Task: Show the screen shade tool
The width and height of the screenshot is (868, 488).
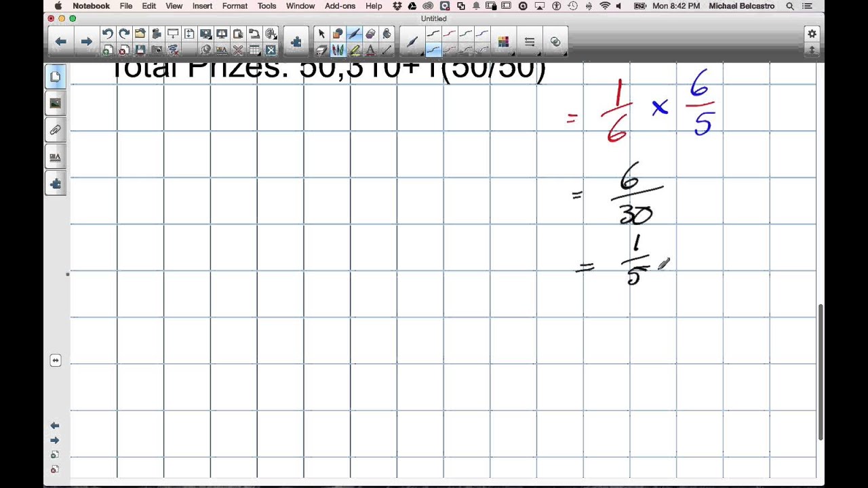Action: click(173, 34)
